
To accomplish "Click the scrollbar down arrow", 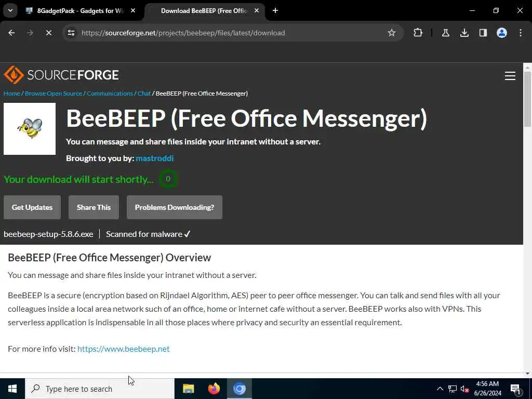I will click(527, 374).
